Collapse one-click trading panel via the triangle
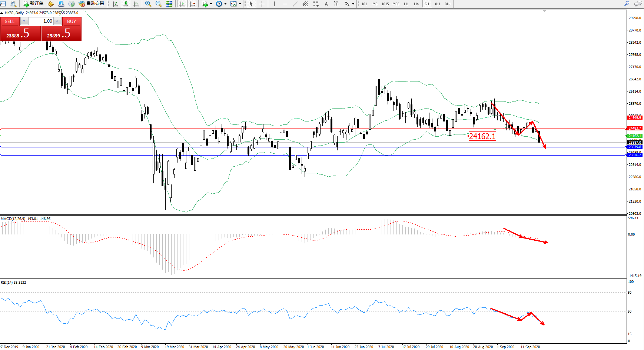 click(2, 13)
